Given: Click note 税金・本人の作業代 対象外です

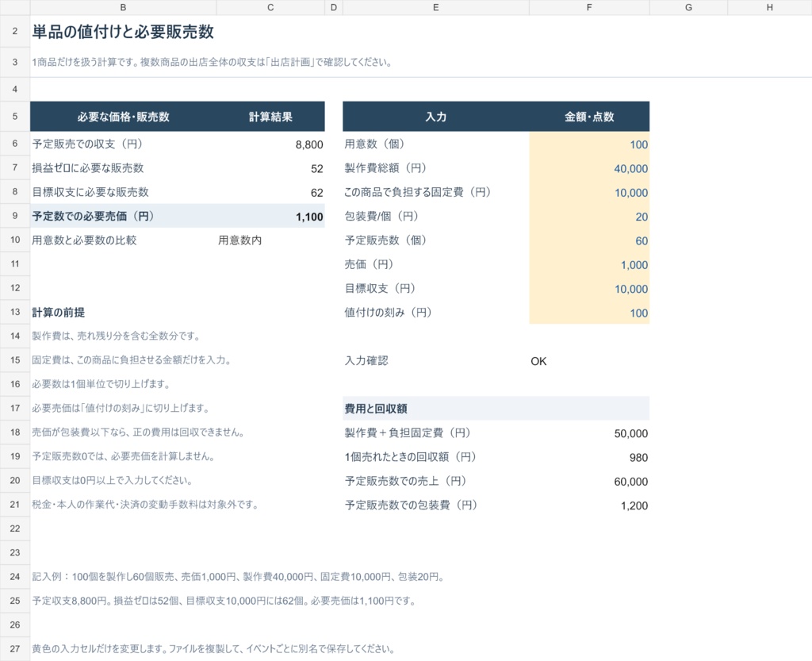Looking at the screenshot, I should pos(145,505).
